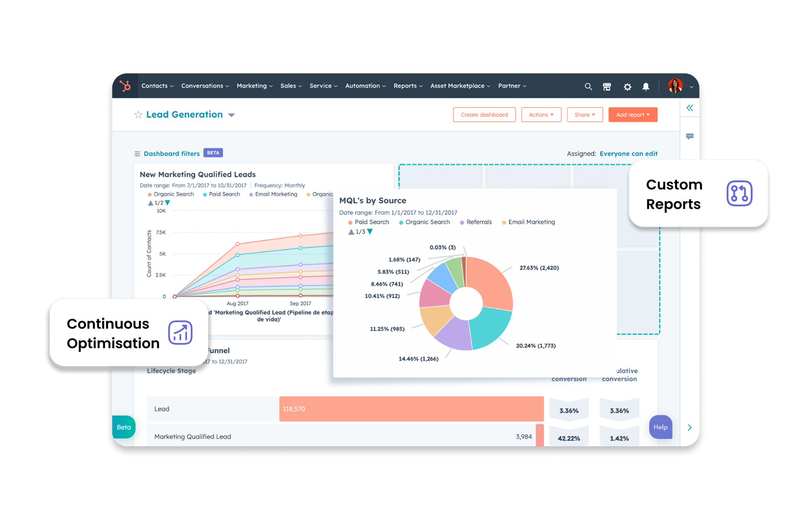Click the Create dashboard button
The image size is (812, 519).
tap(484, 114)
